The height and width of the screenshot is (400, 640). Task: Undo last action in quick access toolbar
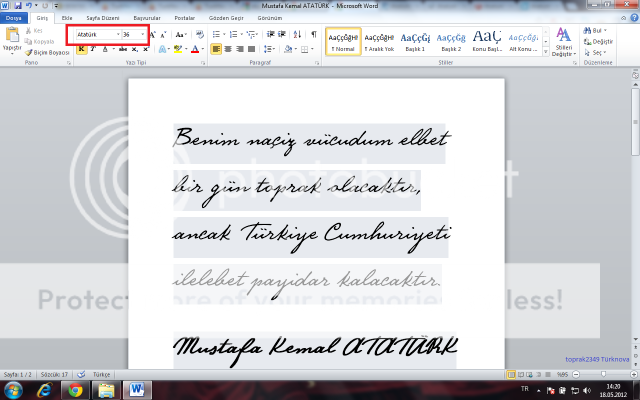[x=29, y=6]
